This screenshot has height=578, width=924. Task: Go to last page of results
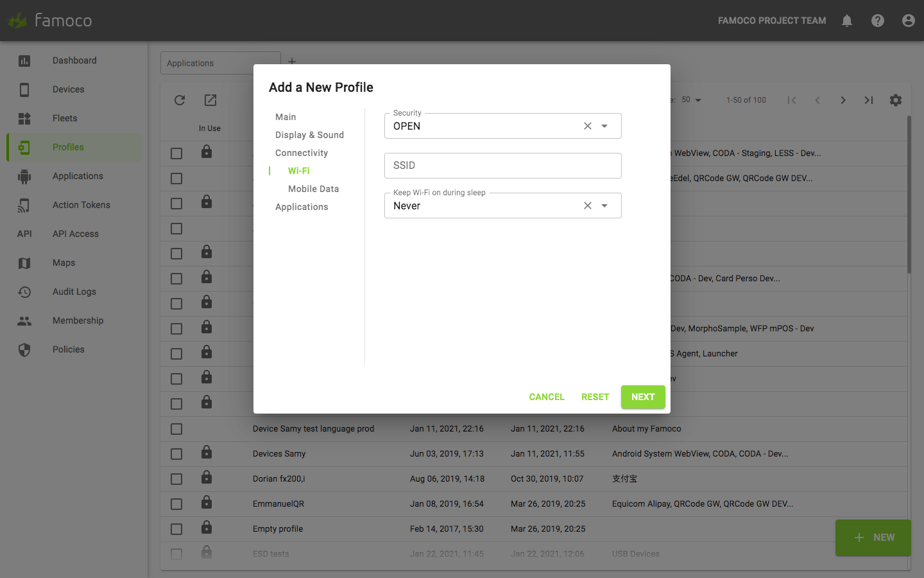[869, 100]
